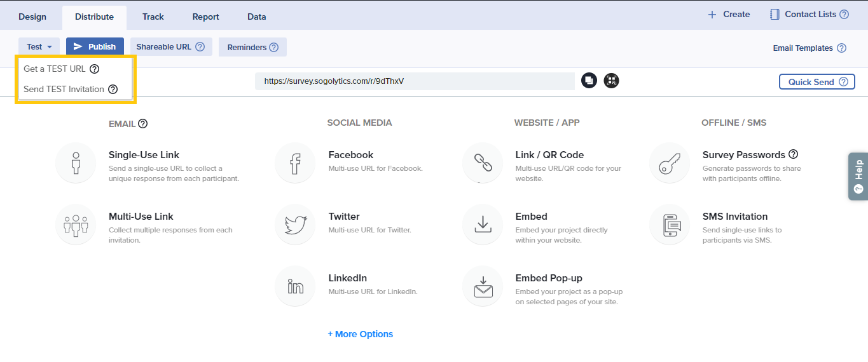This screenshot has width=868, height=362.
Task: Choose Get a TEST URL option
Action: pos(55,69)
